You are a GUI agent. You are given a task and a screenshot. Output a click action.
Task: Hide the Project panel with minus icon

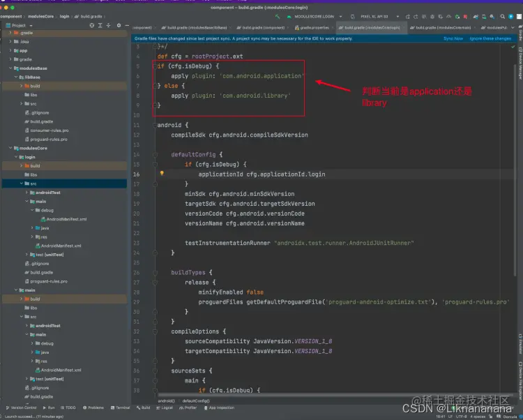coord(127,25)
